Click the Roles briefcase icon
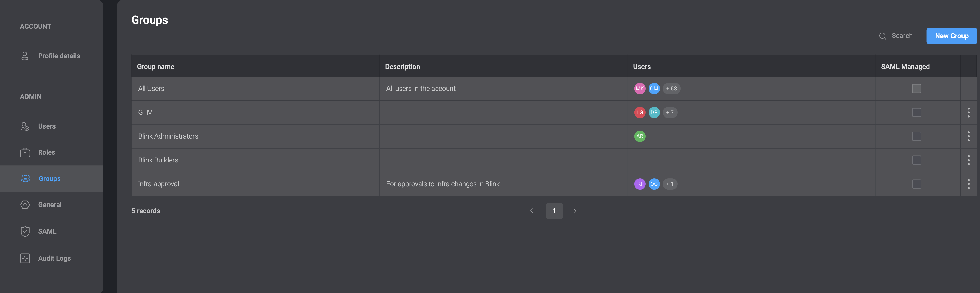Viewport: 980px width, 293px height. (x=25, y=152)
